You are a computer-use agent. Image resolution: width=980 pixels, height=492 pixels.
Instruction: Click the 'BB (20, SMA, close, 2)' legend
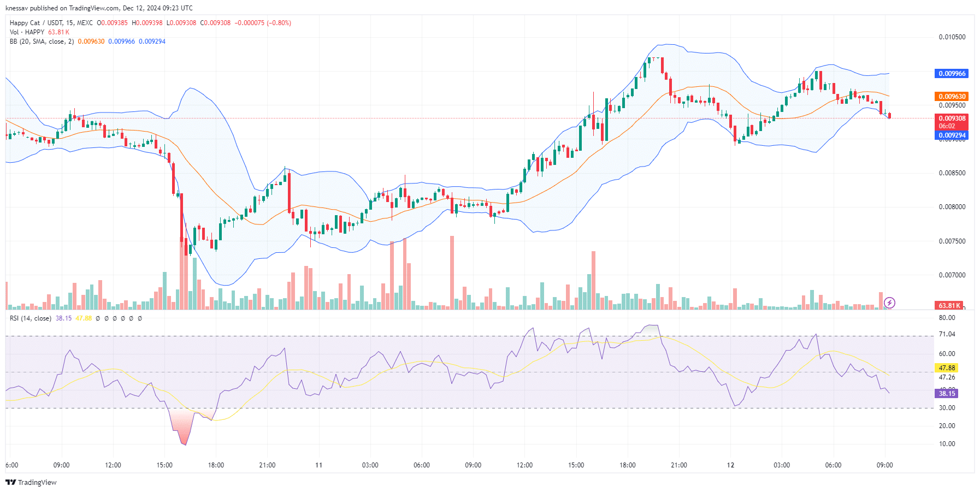(x=42, y=42)
